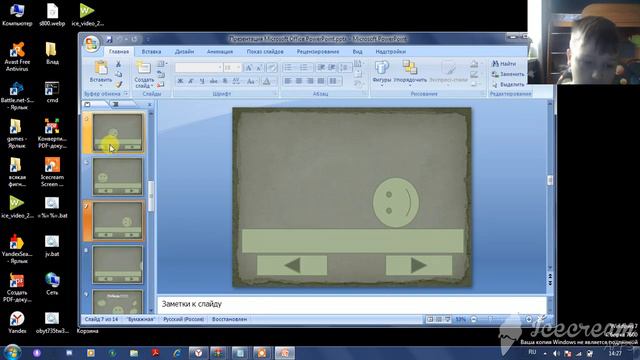Click the Создать слайд new slide icon
The image size is (640, 360).
[x=144, y=68]
